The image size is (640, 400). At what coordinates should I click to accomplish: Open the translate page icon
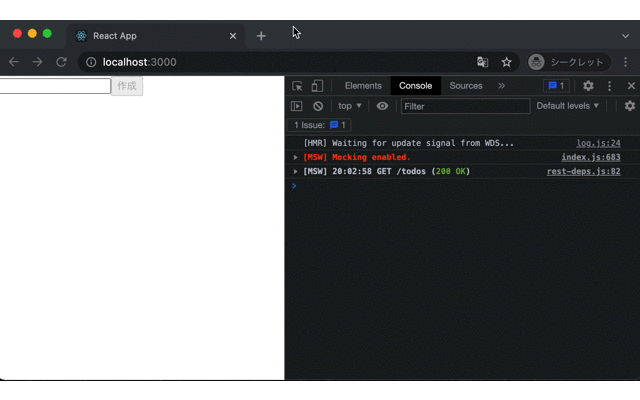482,62
